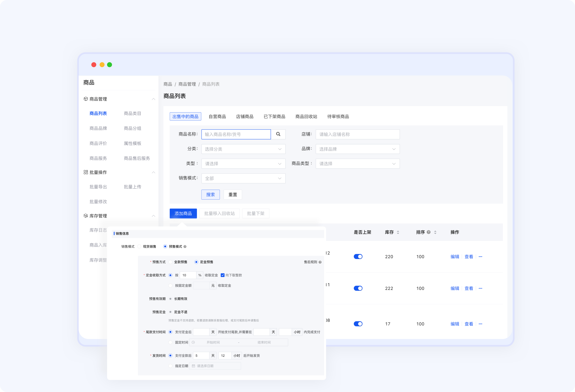
Task: Switch to the 已下架商品 tab
Action: tap(274, 117)
